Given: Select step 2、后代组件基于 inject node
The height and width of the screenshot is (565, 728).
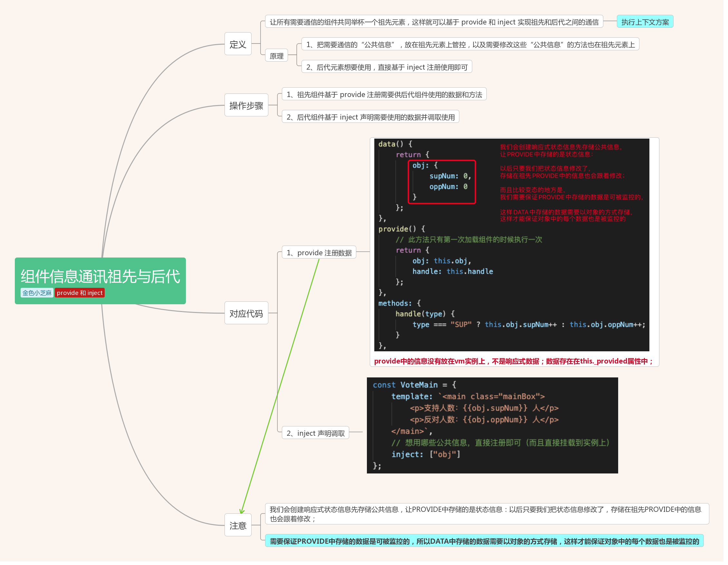Looking at the screenshot, I should click(370, 117).
